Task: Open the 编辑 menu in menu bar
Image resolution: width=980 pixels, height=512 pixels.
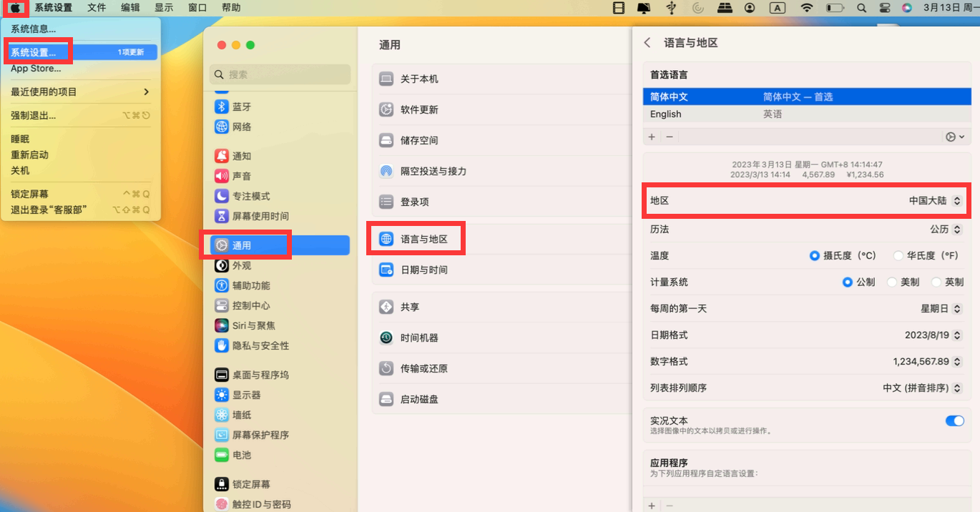Action: pos(130,8)
